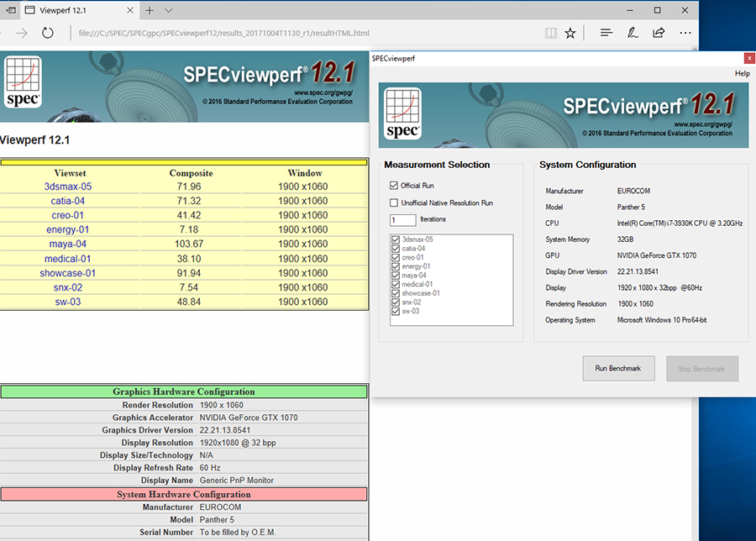Click the Iterations input field
Viewport: 756px width, 541px height.
[x=403, y=220]
